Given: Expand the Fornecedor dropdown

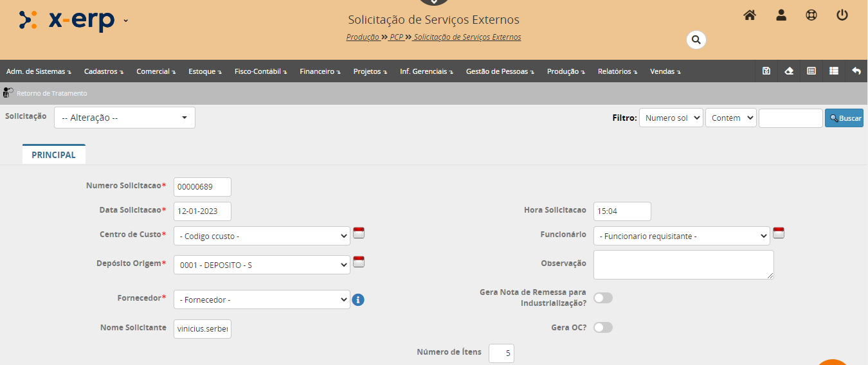Looking at the screenshot, I should point(262,299).
